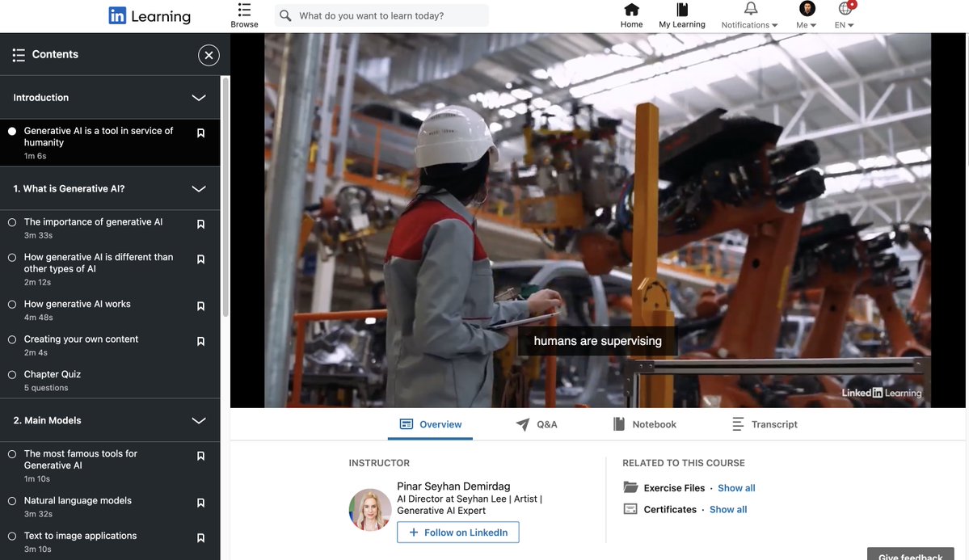Show all Exercise Files link
Viewport: 969px width, 560px height.
coord(736,488)
